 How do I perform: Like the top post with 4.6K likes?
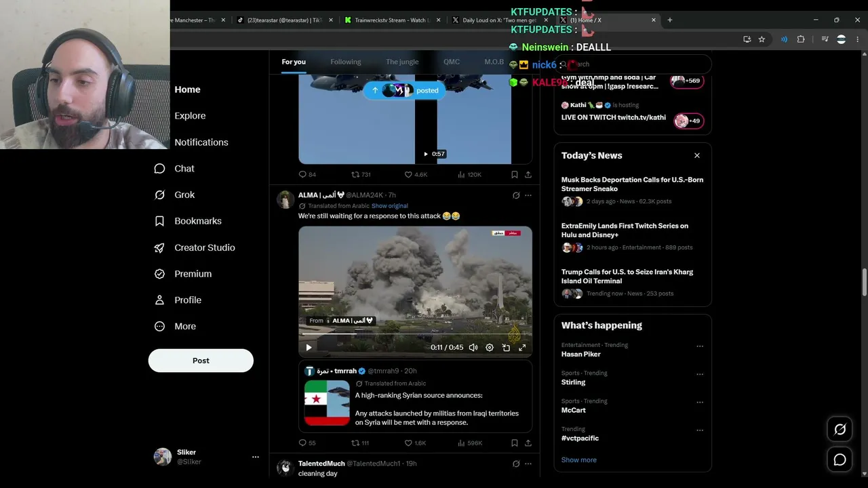click(408, 174)
